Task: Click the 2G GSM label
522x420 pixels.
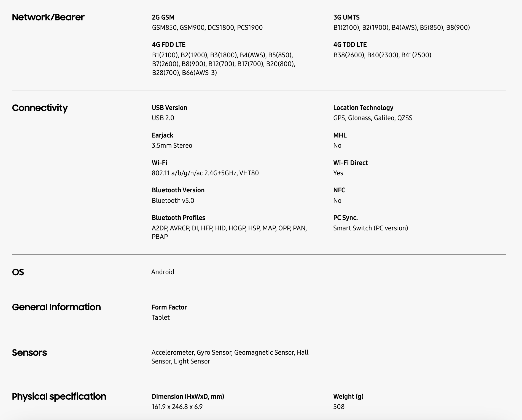Action: 163,17
